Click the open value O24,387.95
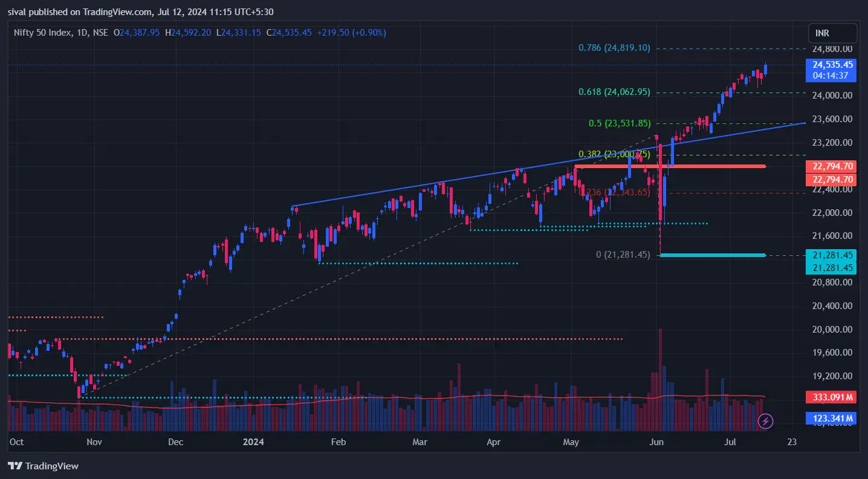Image resolution: width=868 pixels, height=479 pixels. pos(137,33)
